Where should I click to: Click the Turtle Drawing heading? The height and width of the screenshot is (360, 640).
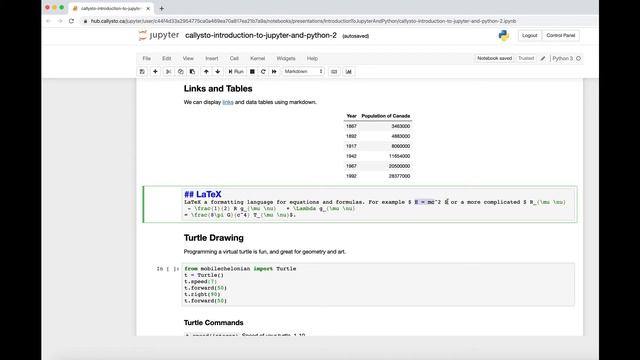(x=213, y=238)
